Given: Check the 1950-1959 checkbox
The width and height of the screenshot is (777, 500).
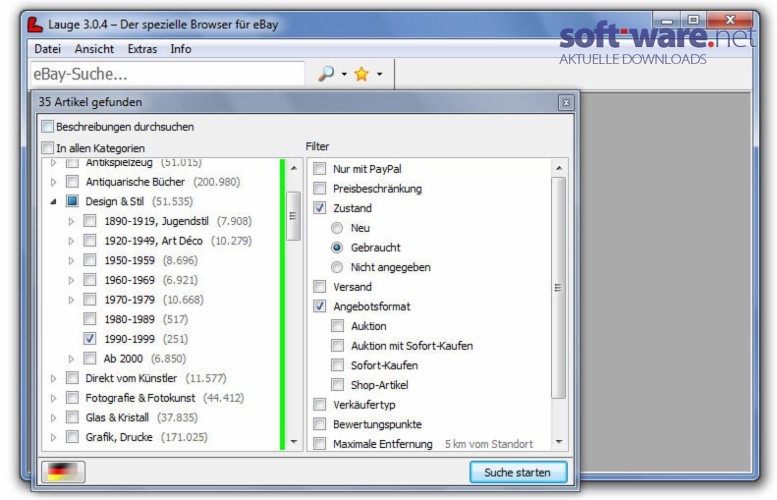Looking at the screenshot, I should (90, 260).
